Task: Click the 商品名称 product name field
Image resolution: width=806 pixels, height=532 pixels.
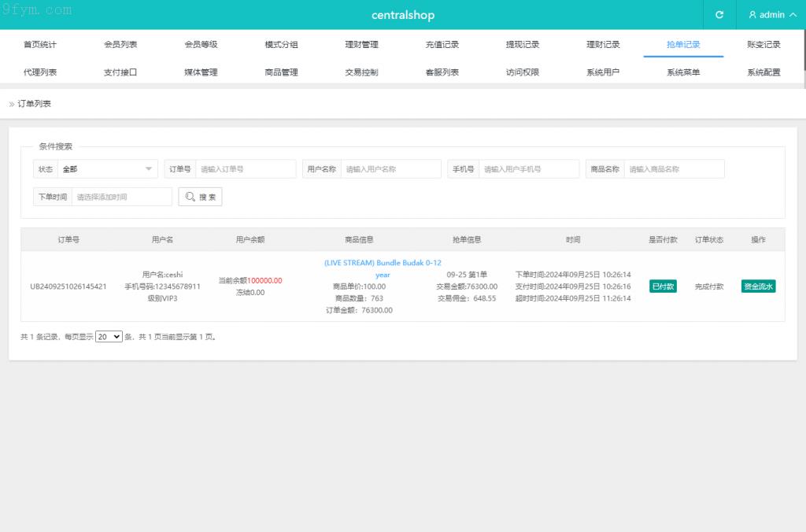Action: [x=673, y=169]
